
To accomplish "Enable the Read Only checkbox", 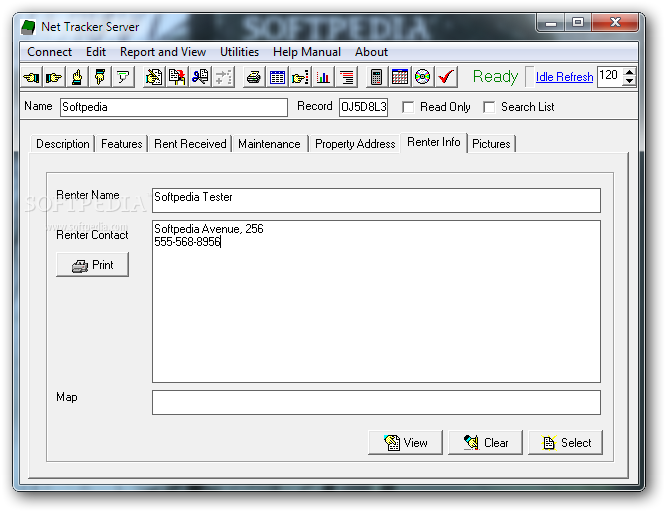I will click(408, 107).
